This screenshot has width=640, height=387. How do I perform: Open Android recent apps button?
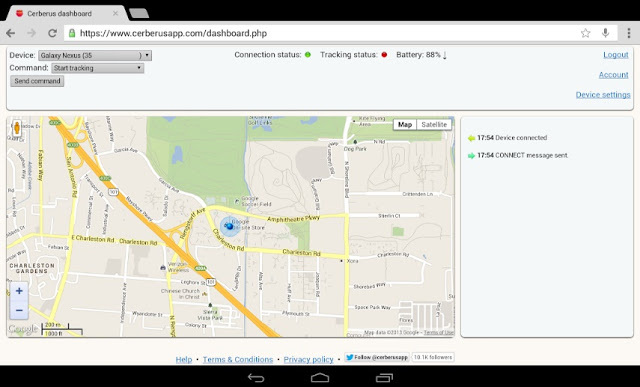pos(384,377)
